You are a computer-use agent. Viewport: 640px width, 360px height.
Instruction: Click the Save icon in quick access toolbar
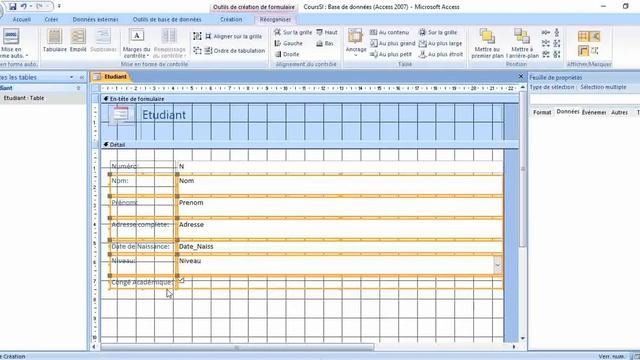click(x=13, y=7)
